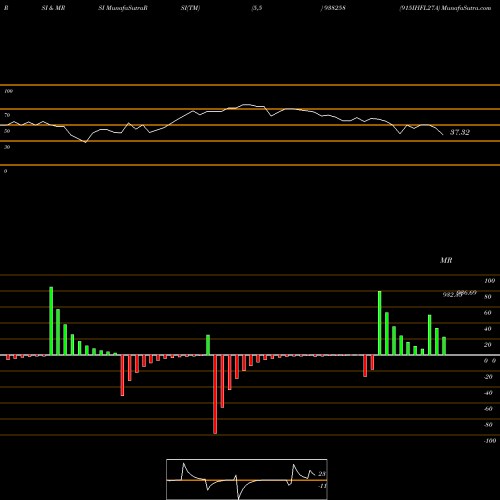Click the MunafaSutra.com header text

466,8
